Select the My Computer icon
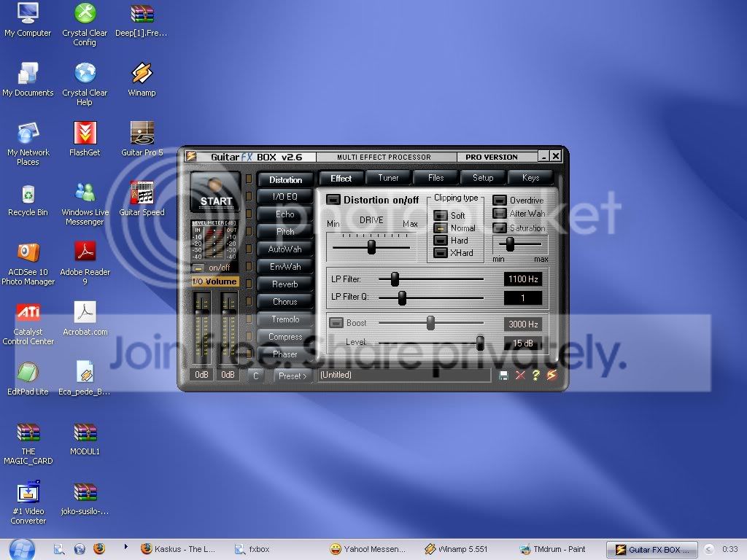 pos(28,20)
